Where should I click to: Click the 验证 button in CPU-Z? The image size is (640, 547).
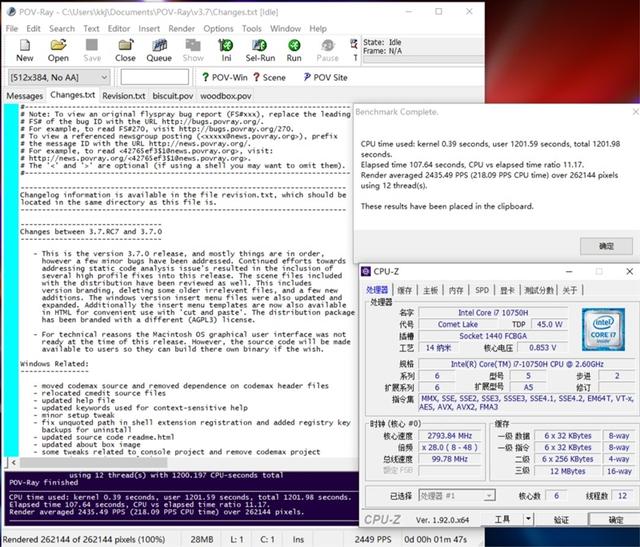561,520
